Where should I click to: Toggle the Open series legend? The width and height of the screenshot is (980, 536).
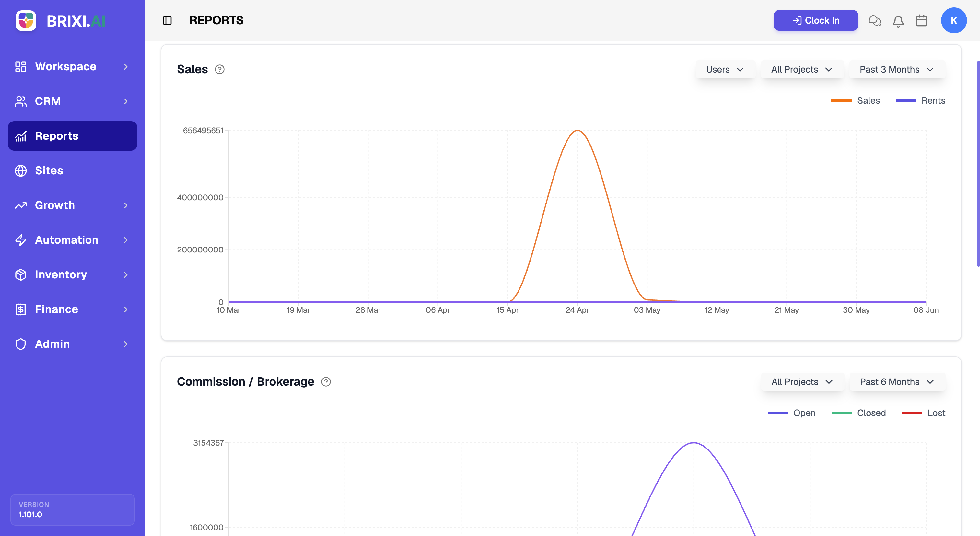pos(791,413)
